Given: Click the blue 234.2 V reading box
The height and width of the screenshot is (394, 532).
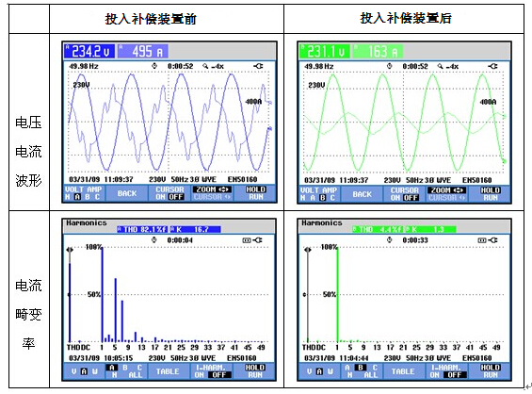Looking at the screenshot, I should tap(89, 51).
